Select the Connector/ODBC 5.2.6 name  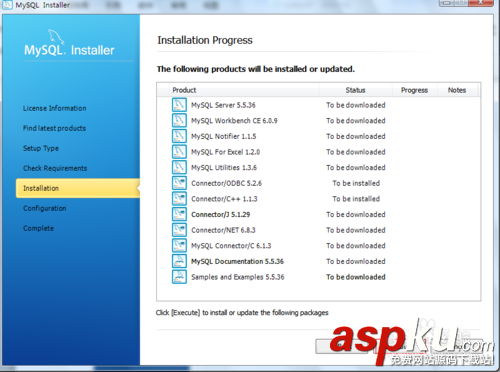point(226,183)
